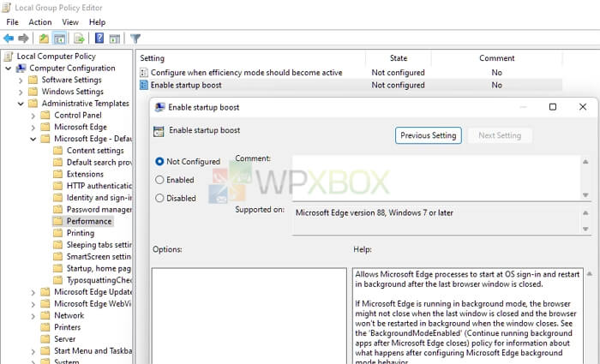Select 'Configure when efficiency mode should become active' row

click(351, 73)
